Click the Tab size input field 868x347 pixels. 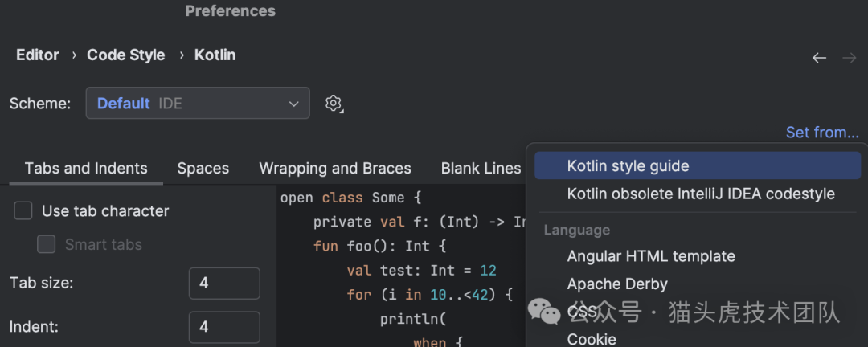[x=224, y=284]
